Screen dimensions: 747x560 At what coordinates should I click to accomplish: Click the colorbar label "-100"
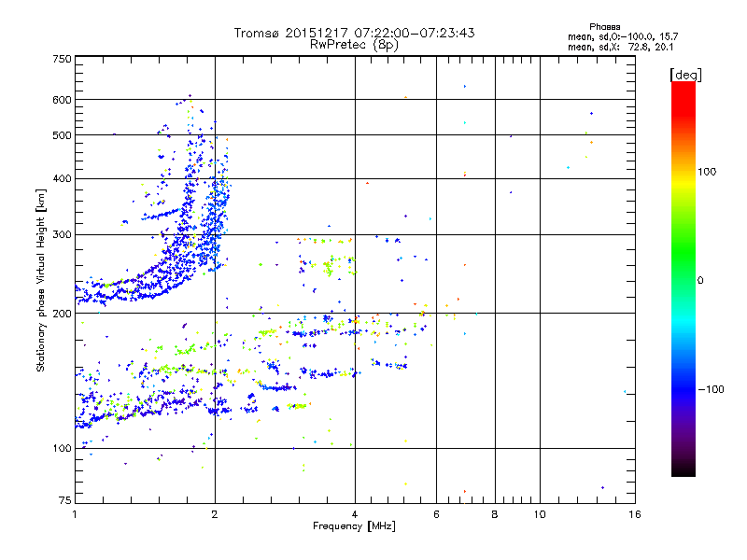(x=712, y=389)
